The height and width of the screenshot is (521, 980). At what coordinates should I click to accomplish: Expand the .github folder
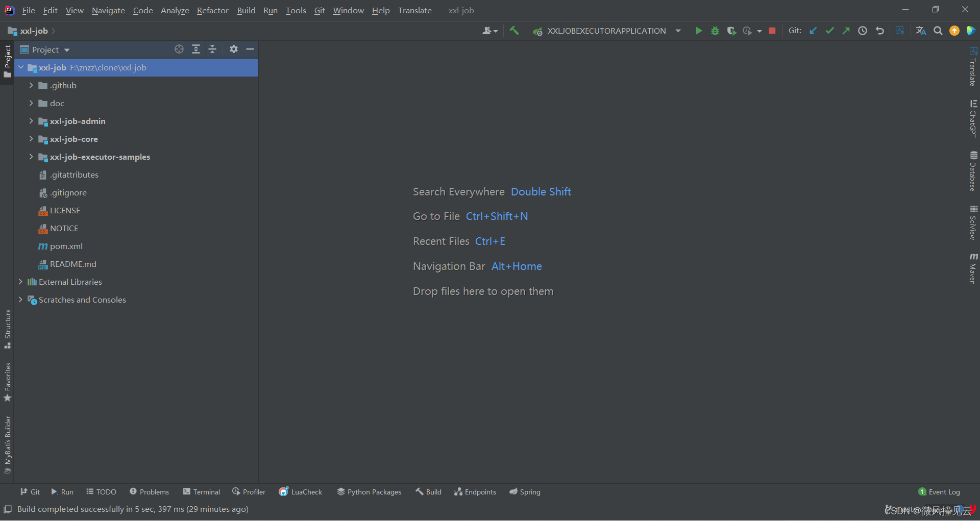(x=31, y=85)
